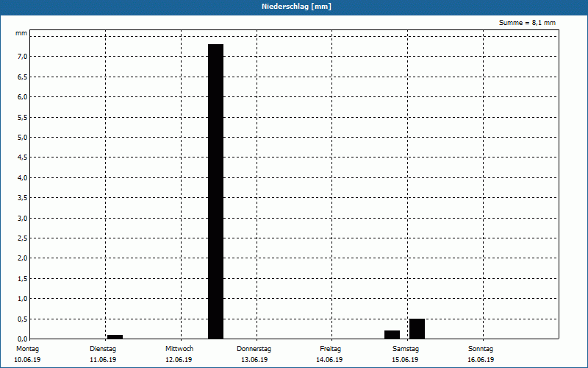Select the Dienstag day label
The height and width of the screenshot is (368, 588).
[103, 349]
